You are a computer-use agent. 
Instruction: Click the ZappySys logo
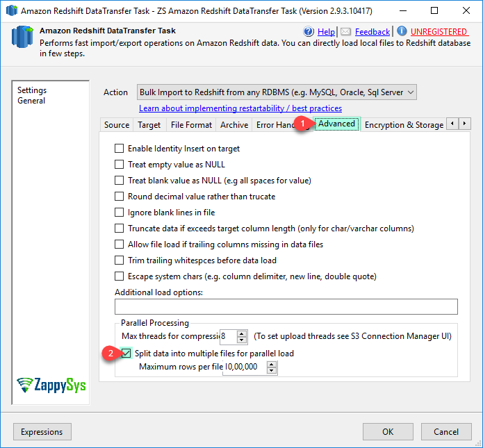[51, 385]
